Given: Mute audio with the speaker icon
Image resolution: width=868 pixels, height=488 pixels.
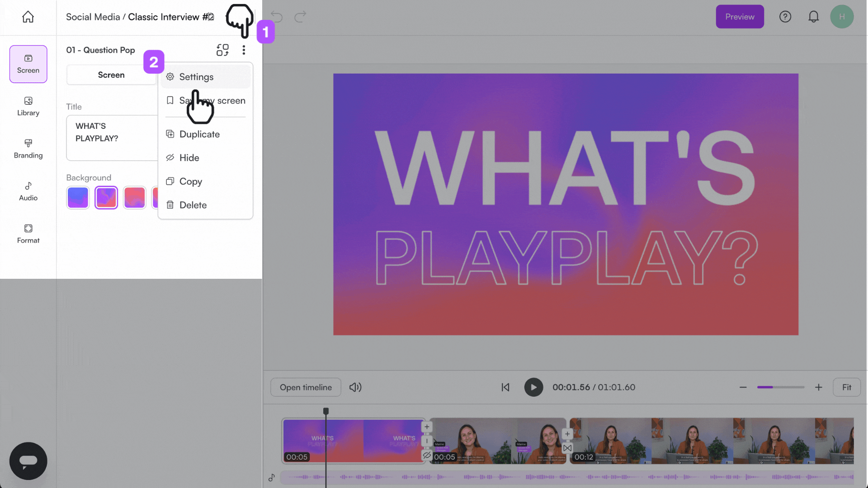Looking at the screenshot, I should pyautogui.click(x=355, y=387).
